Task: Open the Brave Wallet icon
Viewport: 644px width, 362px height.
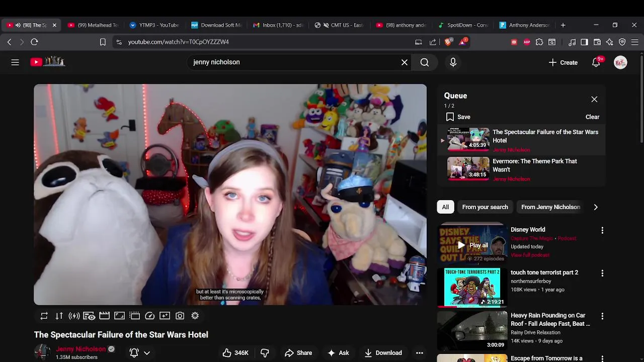Action: [x=597, y=42]
